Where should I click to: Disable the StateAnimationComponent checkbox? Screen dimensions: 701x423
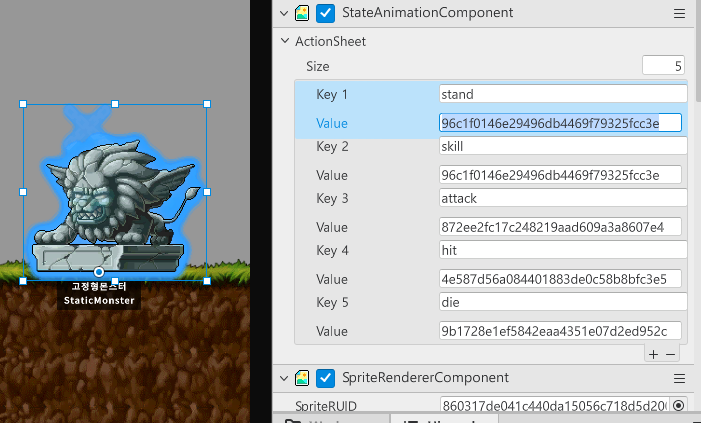pyautogui.click(x=325, y=13)
